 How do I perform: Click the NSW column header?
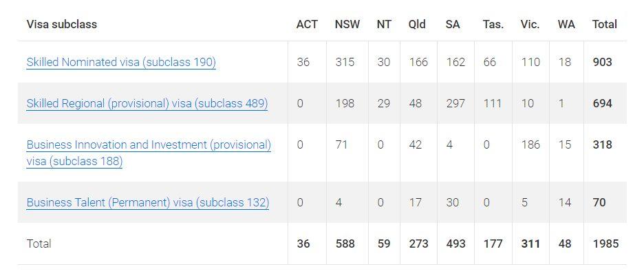click(x=347, y=24)
